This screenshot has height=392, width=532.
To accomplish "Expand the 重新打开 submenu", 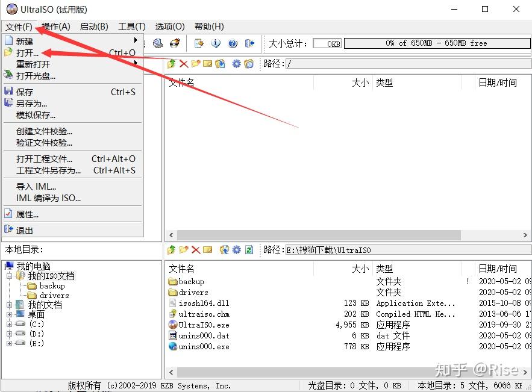I will click(72, 64).
